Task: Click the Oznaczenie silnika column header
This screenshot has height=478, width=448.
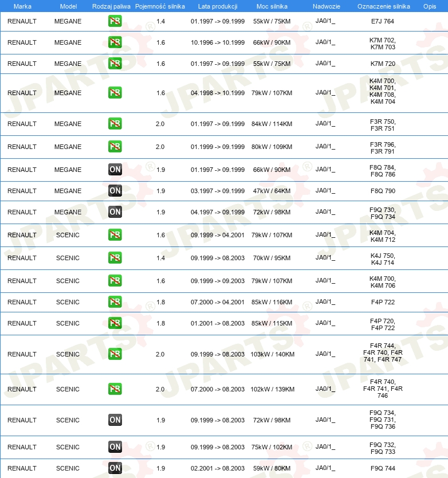Action: click(384, 6)
